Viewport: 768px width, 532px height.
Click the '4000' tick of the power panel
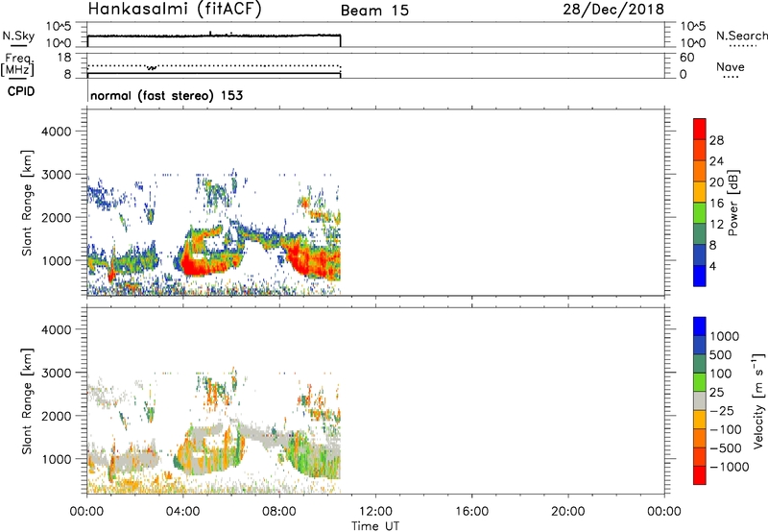[57, 132]
